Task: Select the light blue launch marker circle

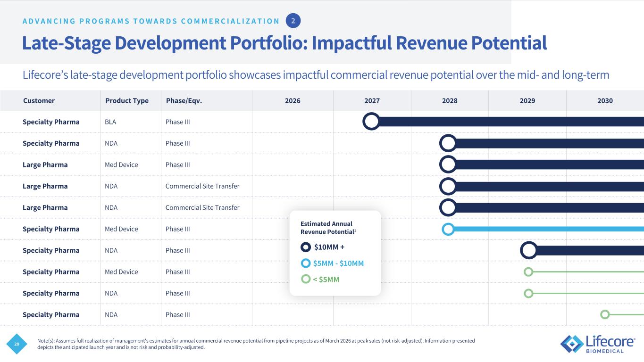Action: (448, 229)
